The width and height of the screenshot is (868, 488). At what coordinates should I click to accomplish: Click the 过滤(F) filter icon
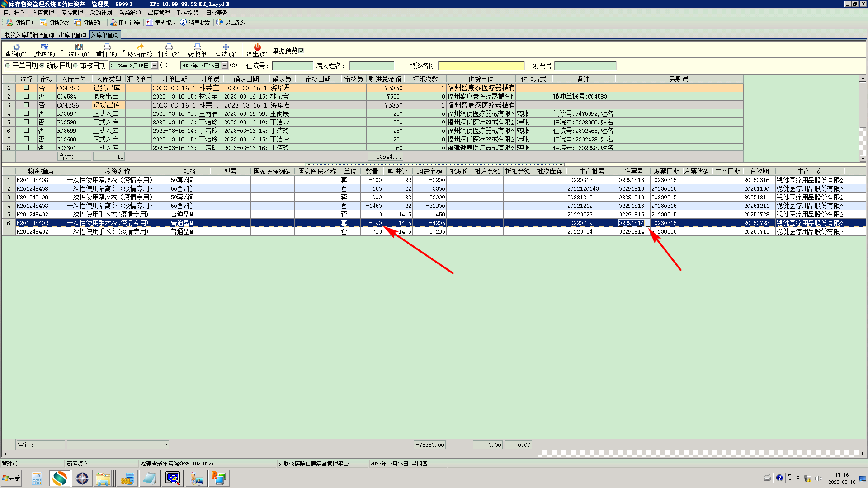click(x=44, y=47)
